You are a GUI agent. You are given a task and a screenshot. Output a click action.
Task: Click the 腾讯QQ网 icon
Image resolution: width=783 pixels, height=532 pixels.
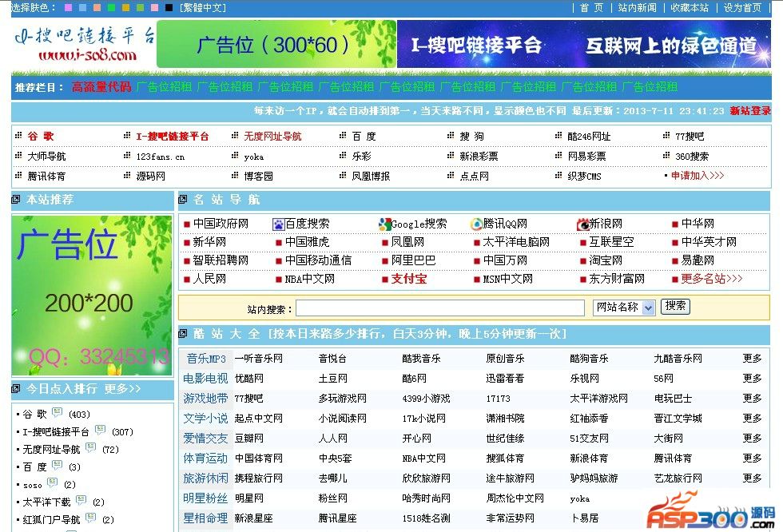[476, 224]
